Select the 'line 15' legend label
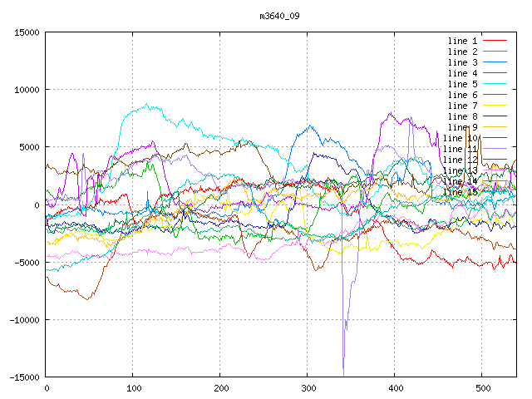Viewport: 532px width, 399px height. tap(460, 192)
